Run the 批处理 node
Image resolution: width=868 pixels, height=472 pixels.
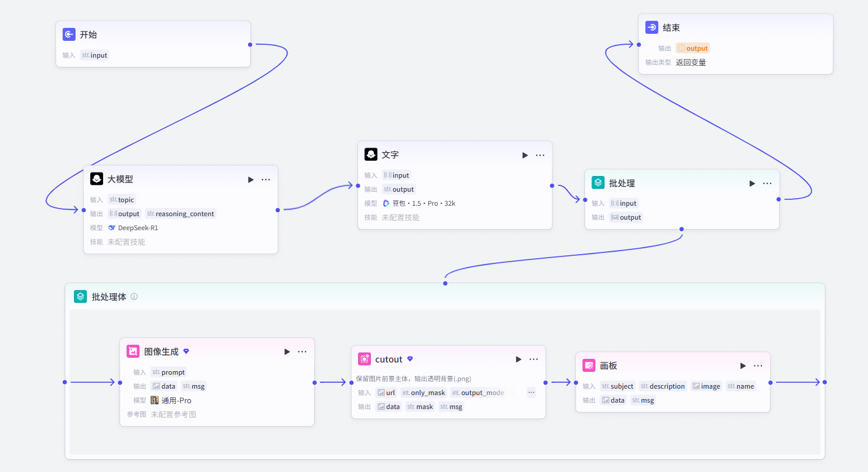click(x=752, y=183)
